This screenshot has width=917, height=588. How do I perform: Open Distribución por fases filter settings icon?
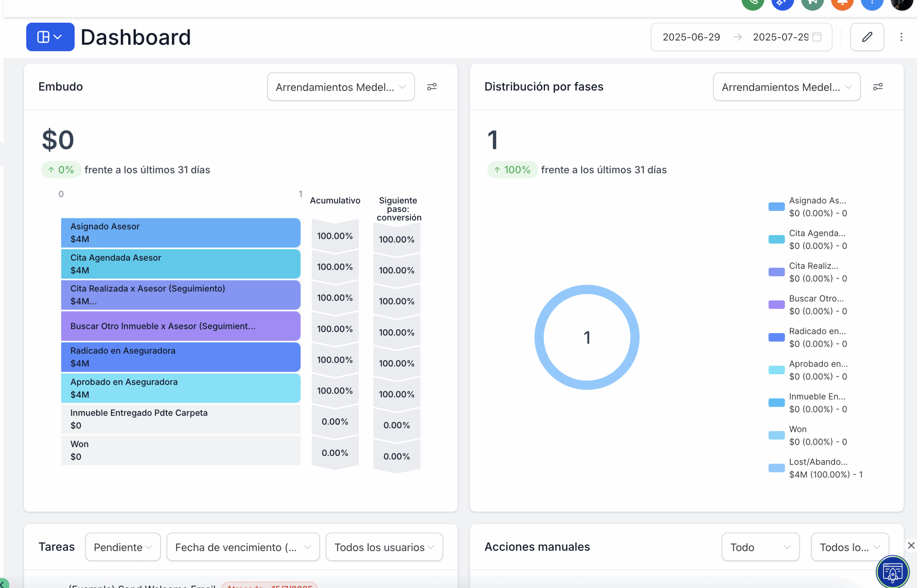coord(878,87)
